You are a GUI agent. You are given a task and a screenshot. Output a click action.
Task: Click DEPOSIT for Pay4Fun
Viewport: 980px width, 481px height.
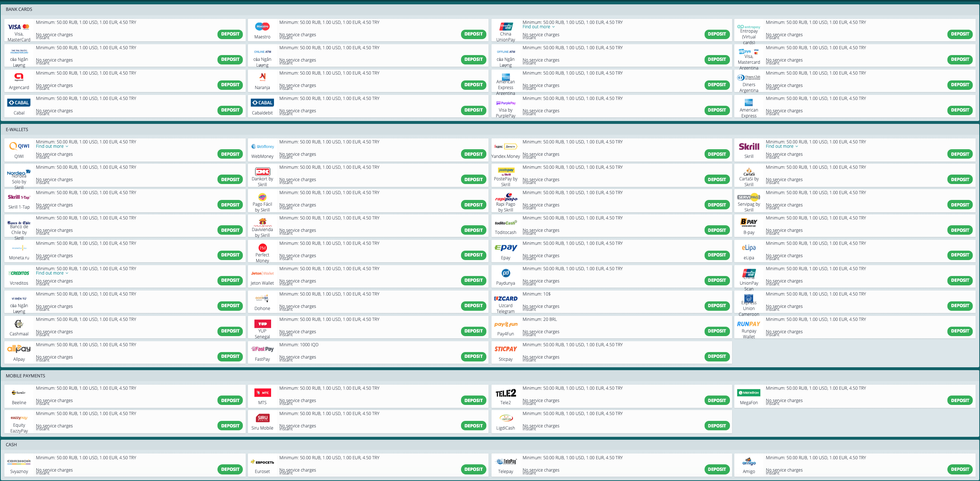coord(717,331)
